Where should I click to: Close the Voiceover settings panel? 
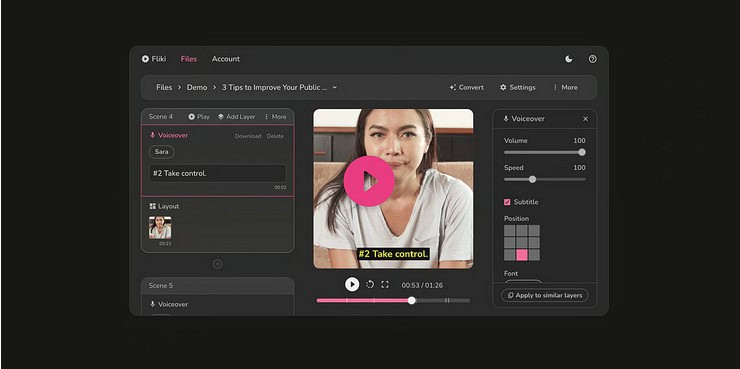click(x=586, y=119)
